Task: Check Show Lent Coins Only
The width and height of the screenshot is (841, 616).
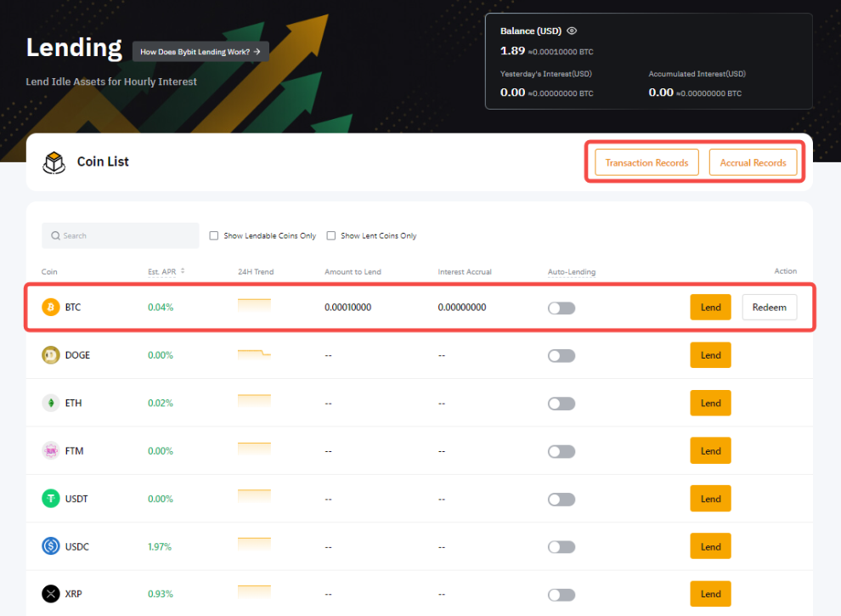Action: pos(331,236)
